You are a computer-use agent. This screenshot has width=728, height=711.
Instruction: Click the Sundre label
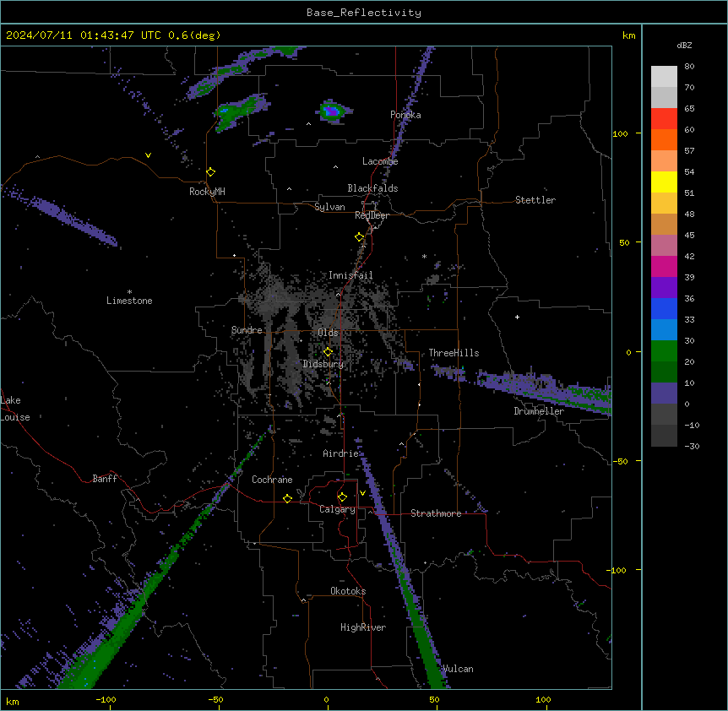[x=247, y=330]
